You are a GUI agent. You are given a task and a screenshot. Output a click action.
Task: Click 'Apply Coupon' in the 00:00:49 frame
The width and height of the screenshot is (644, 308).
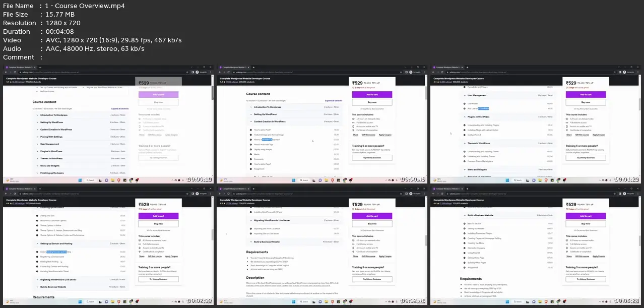(x=385, y=135)
